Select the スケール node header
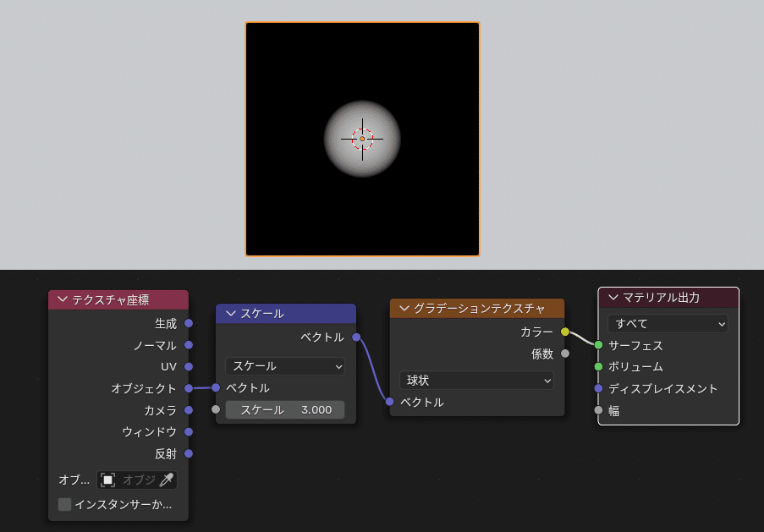 [286, 313]
